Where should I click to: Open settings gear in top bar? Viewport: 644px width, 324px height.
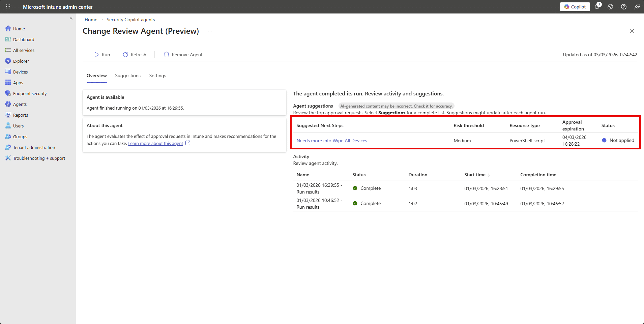coord(610,7)
